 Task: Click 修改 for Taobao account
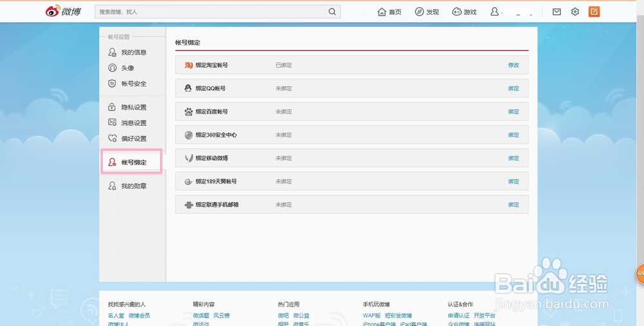click(513, 65)
